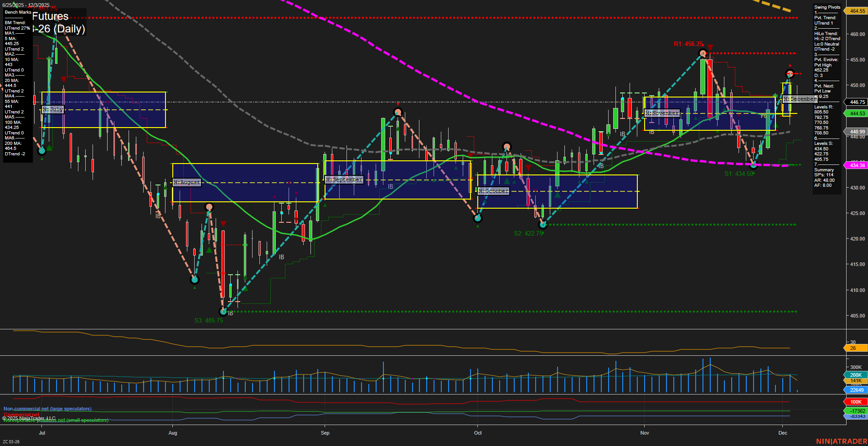This screenshot has height=446, width=868.
Task: Select the M:July monthly range label
Action: click(x=53, y=109)
